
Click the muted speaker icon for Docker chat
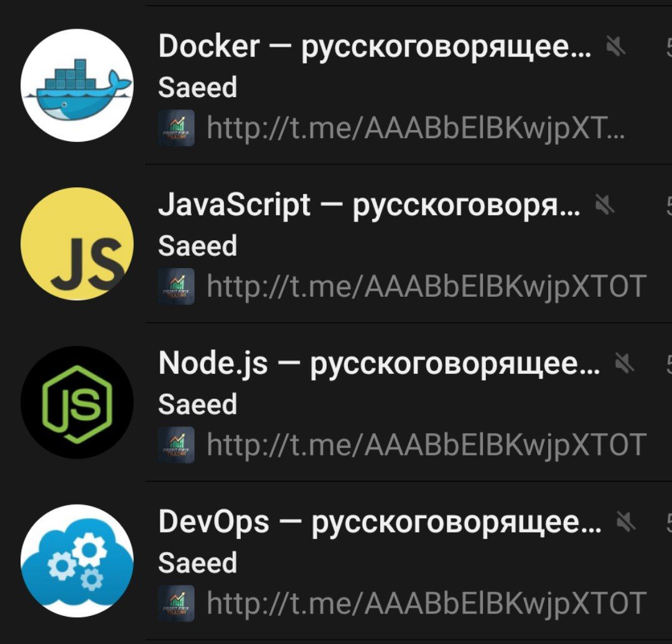615,46
